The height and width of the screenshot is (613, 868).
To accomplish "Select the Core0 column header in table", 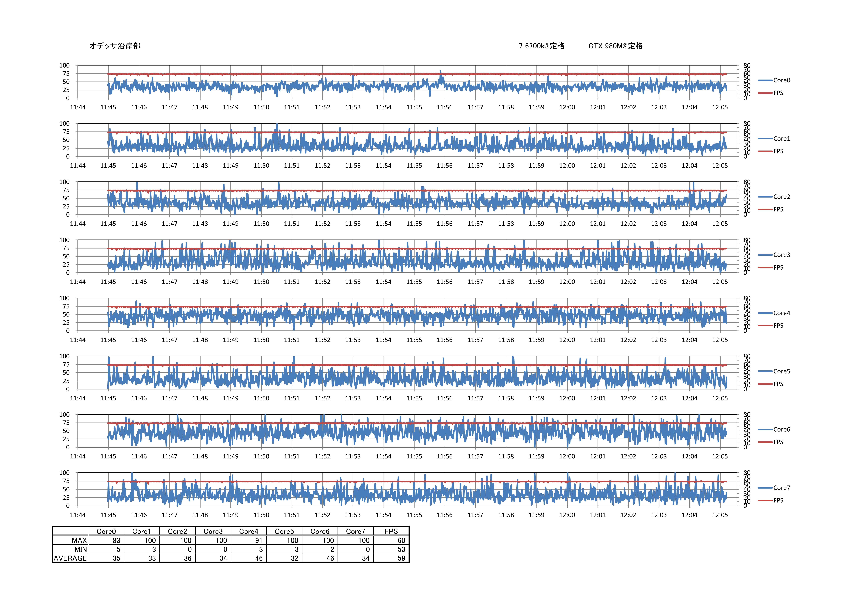I will coord(106,531).
